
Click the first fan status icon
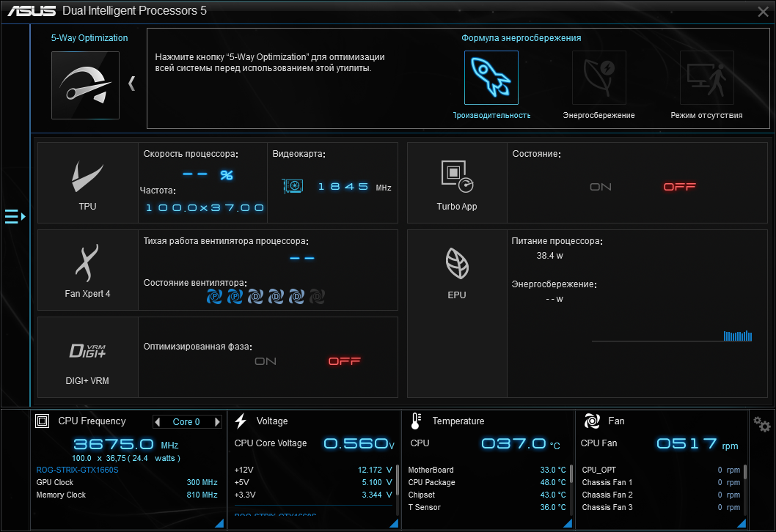214,296
